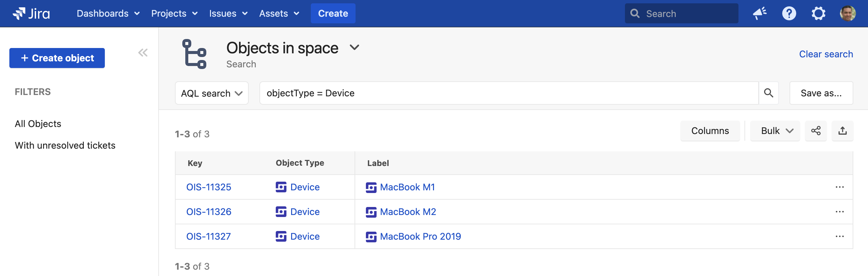Run the AQL query with magnifier icon
The width and height of the screenshot is (868, 276).
768,93
